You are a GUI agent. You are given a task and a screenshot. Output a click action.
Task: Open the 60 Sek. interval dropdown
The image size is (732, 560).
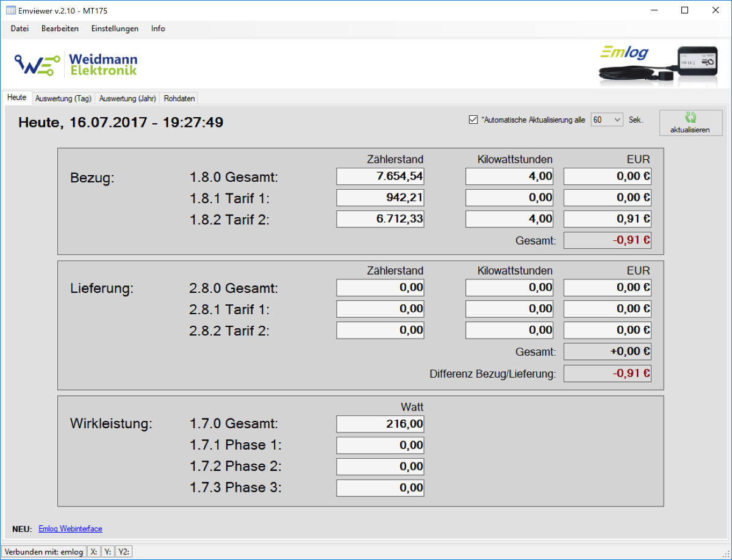pyautogui.click(x=607, y=120)
